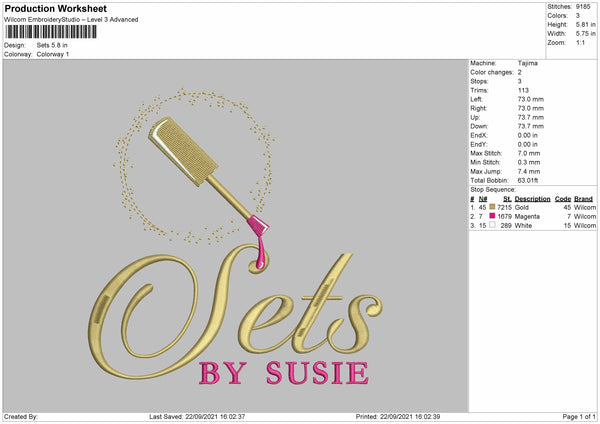The image size is (600, 424).
Task: Click the 'Wilcom' brand in the Magenta row
Action: click(585, 217)
